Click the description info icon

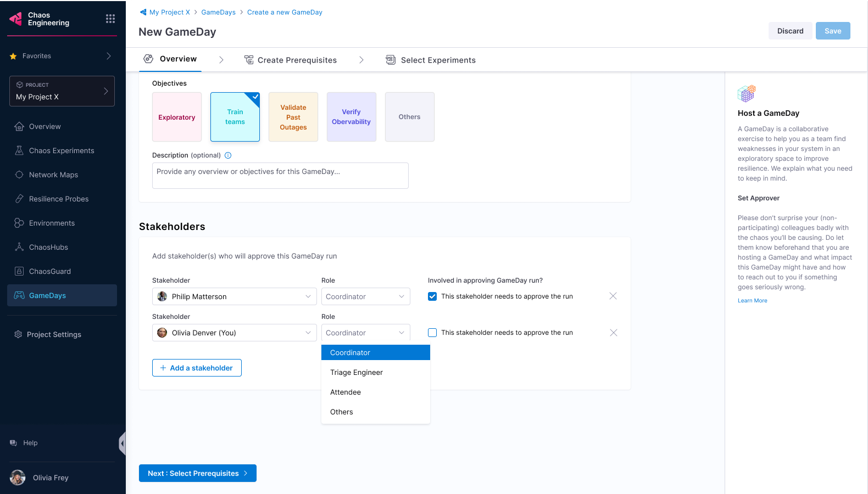pos(228,155)
